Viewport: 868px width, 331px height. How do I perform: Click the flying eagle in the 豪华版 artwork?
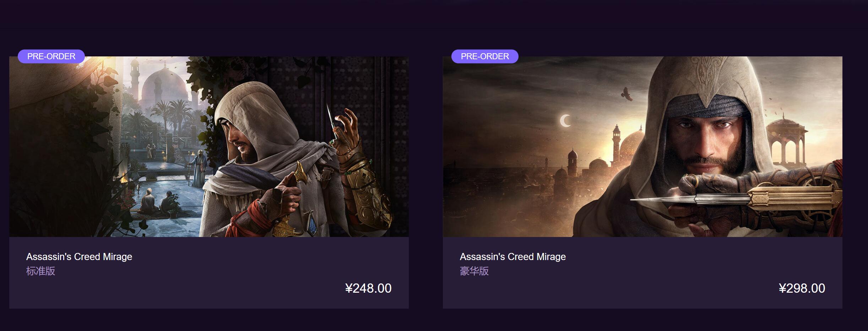pos(627,94)
